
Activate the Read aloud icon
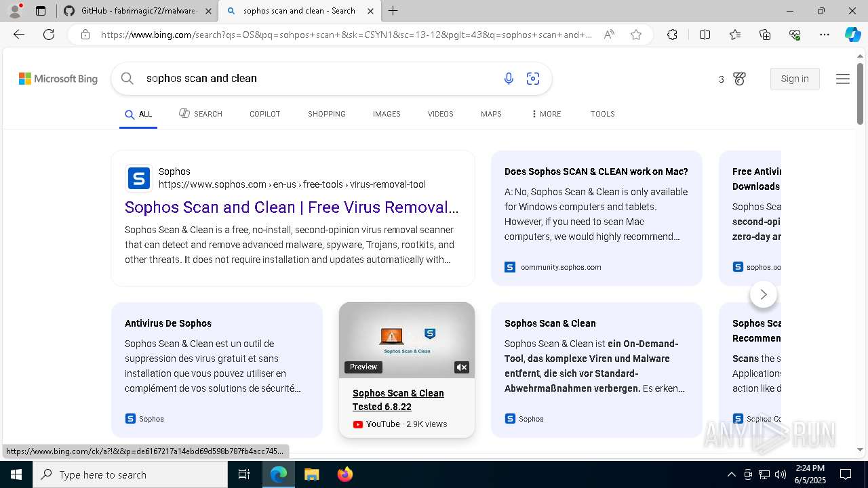point(609,35)
